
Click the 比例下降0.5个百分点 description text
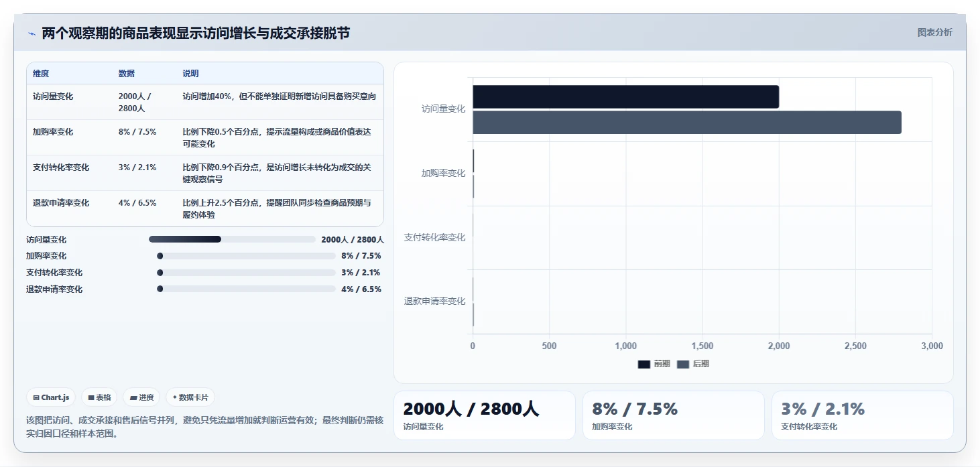coord(277,138)
